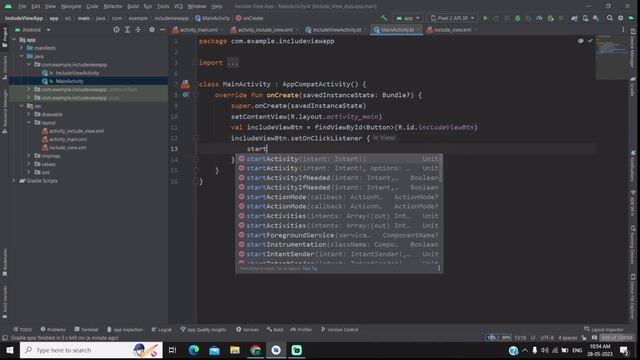Open the Android project view dropdown
Screen dimensions: 640x360
click(x=32, y=30)
